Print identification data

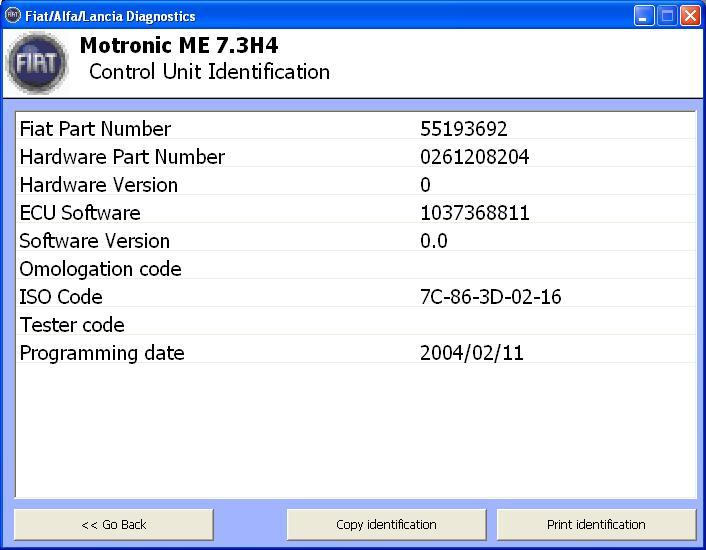[596, 524]
